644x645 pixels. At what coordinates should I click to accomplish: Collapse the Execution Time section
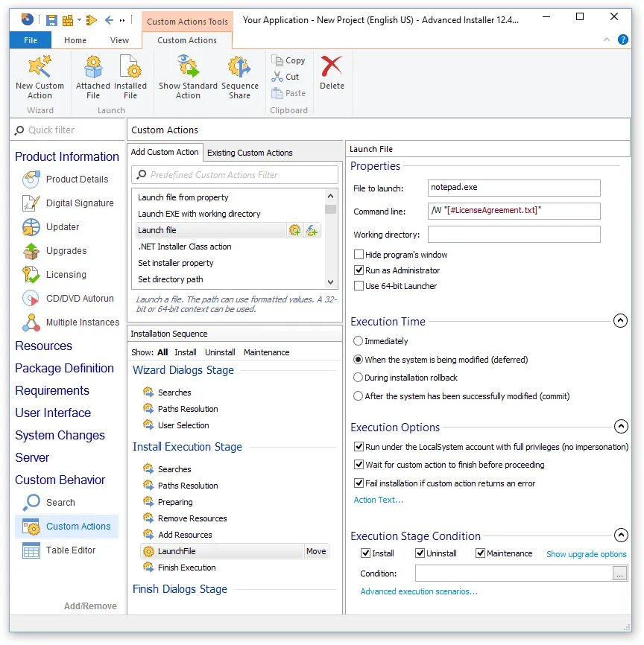(621, 321)
